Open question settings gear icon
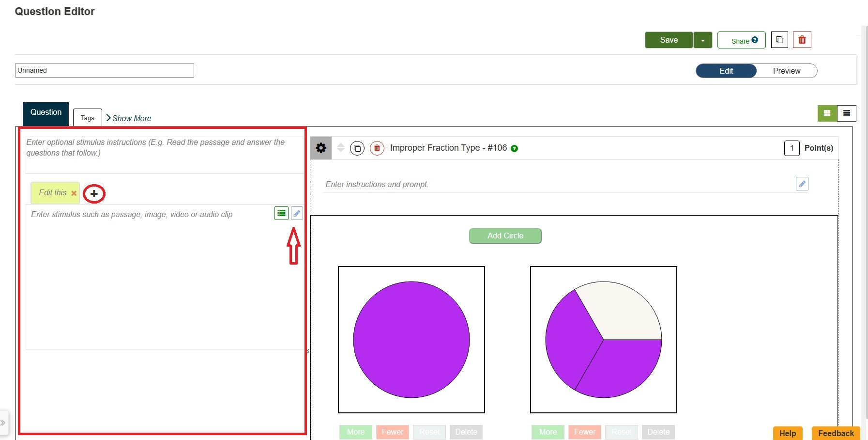The width and height of the screenshot is (868, 440). coord(321,148)
